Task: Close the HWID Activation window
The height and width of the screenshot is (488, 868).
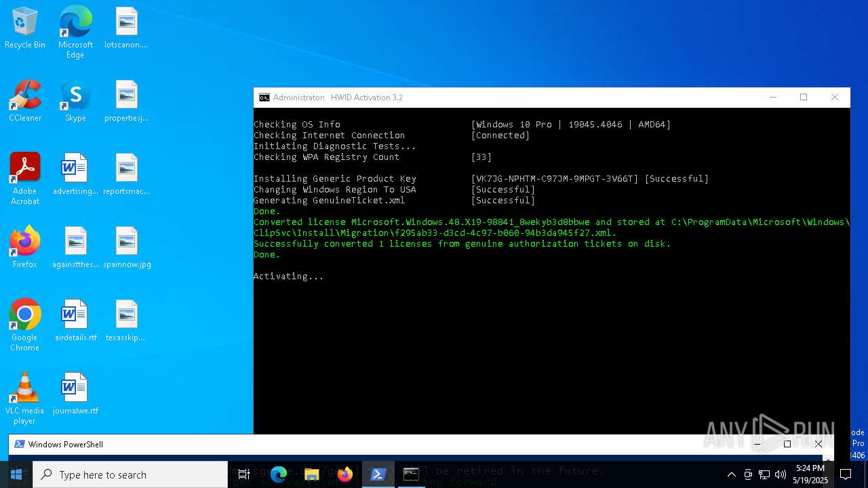Action: (x=835, y=98)
